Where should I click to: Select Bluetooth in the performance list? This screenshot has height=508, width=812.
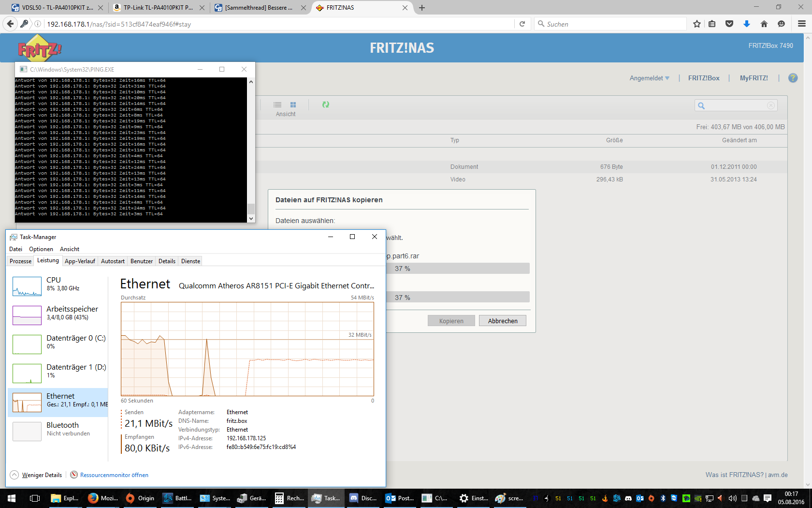coord(58,431)
